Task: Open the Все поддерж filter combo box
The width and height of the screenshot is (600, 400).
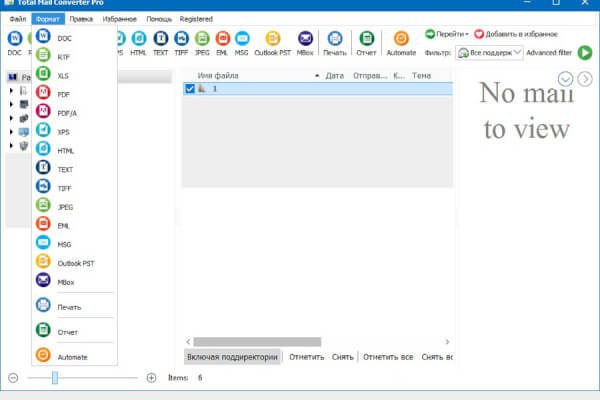Action: pos(489,53)
